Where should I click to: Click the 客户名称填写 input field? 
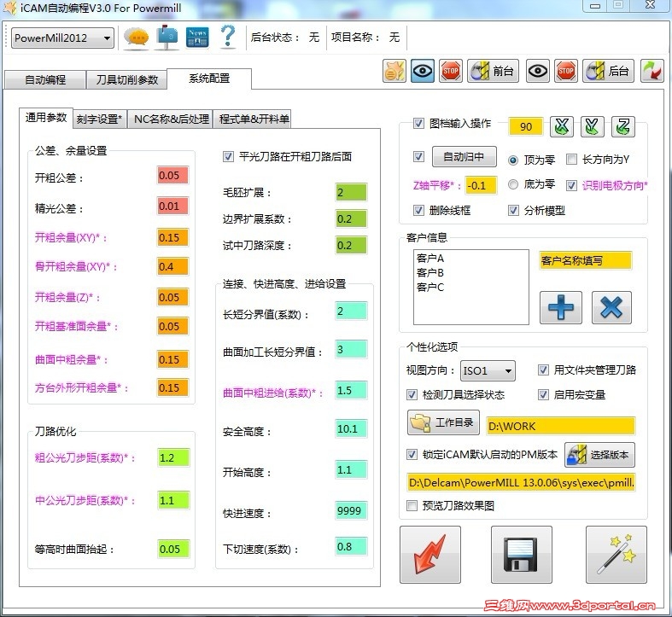586,260
